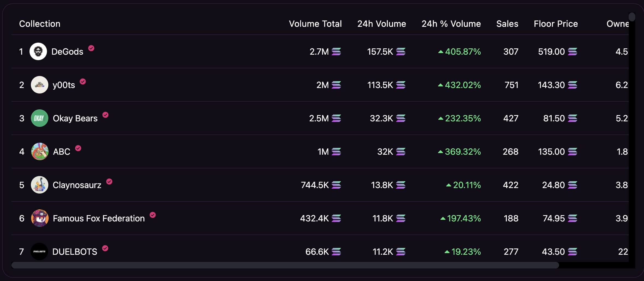Sort collections by Sales column header
644x281 pixels.
click(x=507, y=24)
